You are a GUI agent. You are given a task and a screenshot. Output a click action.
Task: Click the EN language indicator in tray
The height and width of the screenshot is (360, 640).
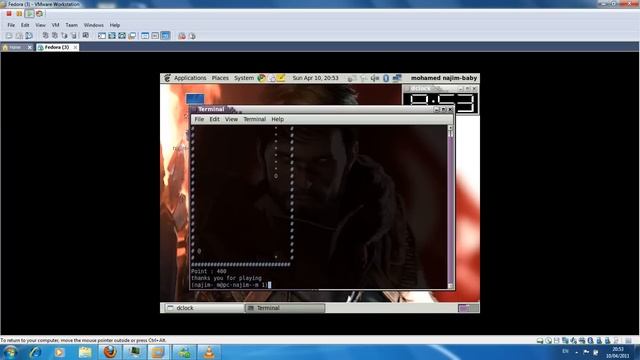tap(565, 351)
